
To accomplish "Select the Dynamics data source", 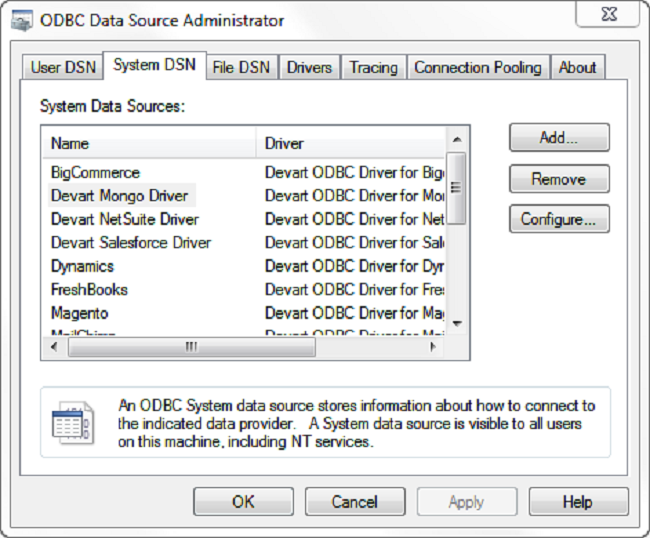I will click(82, 267).
